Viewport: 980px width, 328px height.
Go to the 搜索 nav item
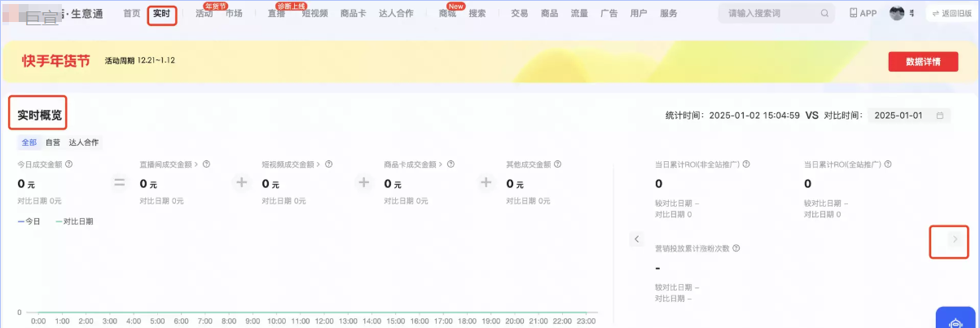coord(477,14)
